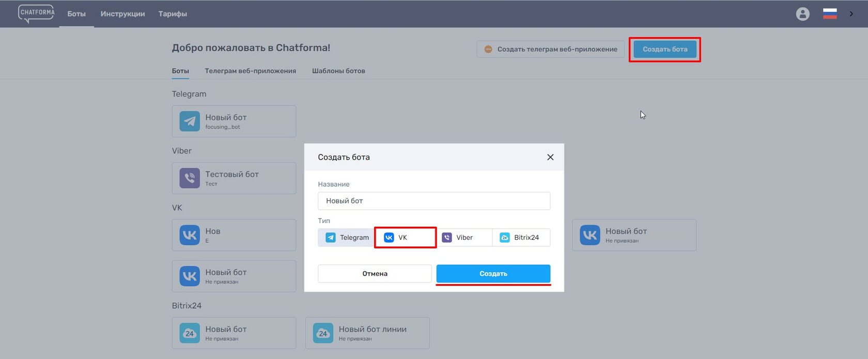Select Bitrix24 bot type

[x=521, y=238]
